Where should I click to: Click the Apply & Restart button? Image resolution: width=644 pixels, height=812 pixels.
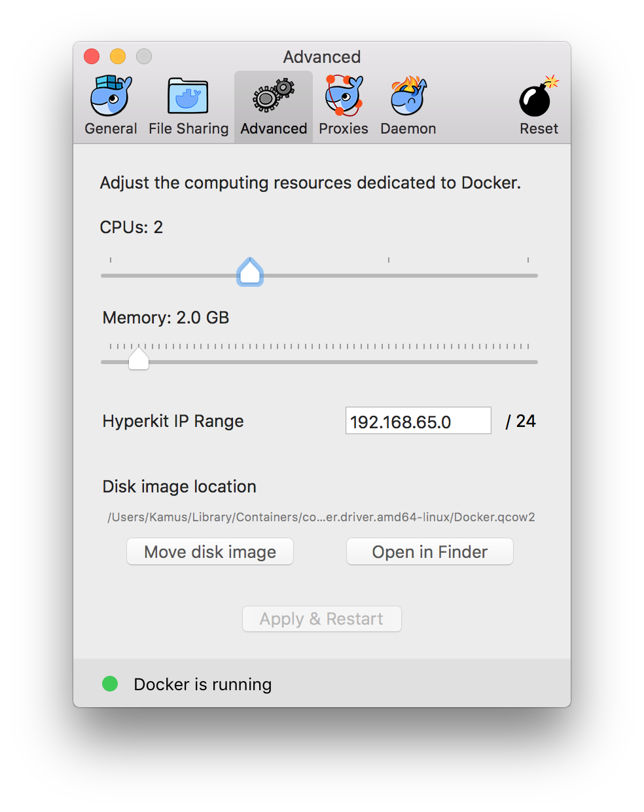pyautogui.click(x=322, y=619)
